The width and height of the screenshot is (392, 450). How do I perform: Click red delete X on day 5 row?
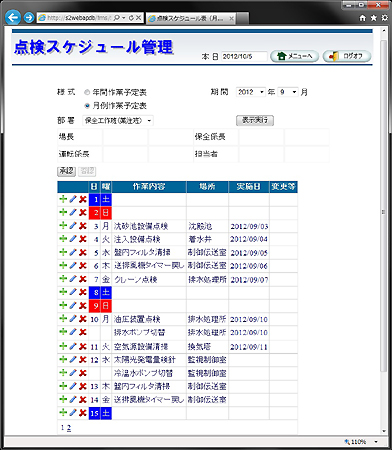pyautogui.click(x=83, y=252)
